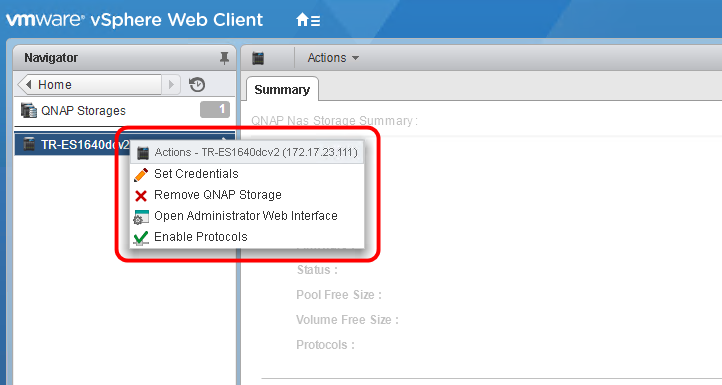Viewport: 722px width, 385px height.
Task: Click Open Administrator Web Interface icon
Action: point(141,217)
